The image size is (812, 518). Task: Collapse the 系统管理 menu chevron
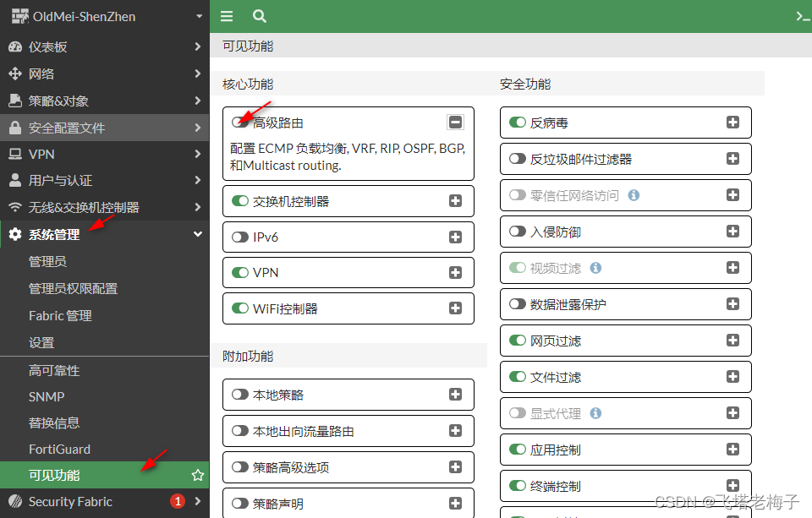tap(197, 234)
